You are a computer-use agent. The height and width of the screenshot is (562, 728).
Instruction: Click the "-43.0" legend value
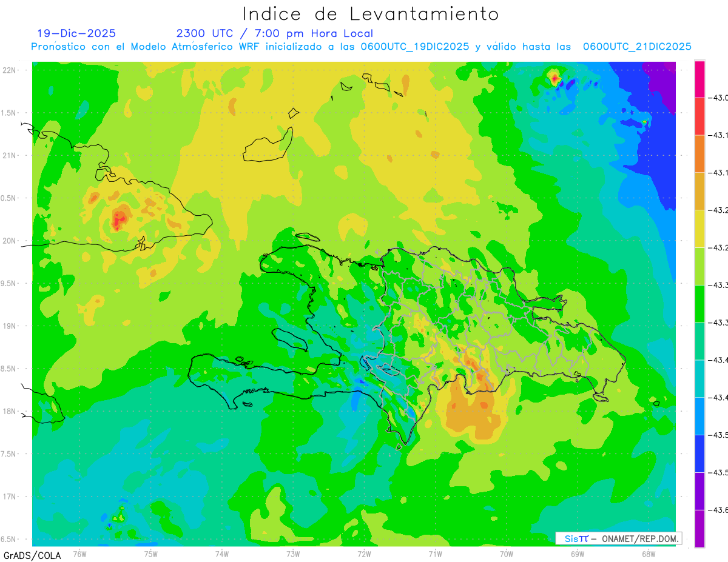(x=719, y=98)
